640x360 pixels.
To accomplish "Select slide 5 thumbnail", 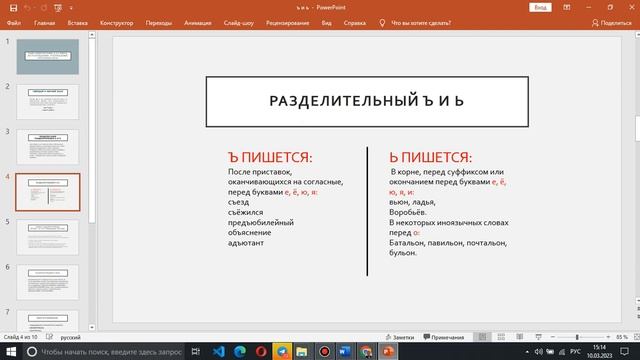I will (x=48, y=237).
